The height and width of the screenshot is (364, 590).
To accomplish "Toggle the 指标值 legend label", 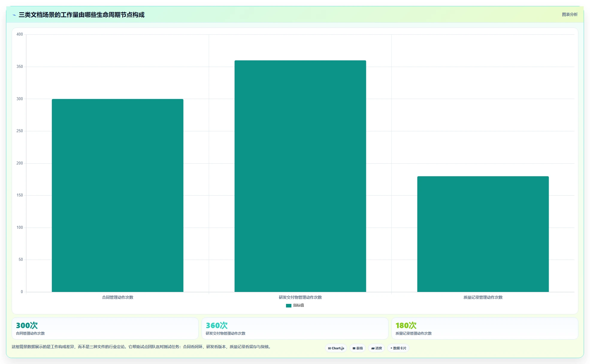I will (x=299, y=305).
